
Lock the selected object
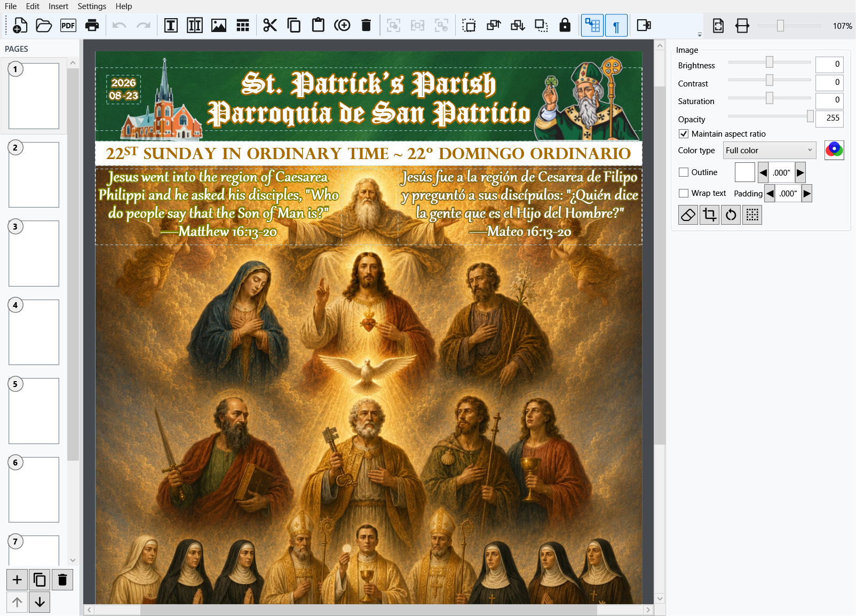pyautogui.click(x=565, y=25)
